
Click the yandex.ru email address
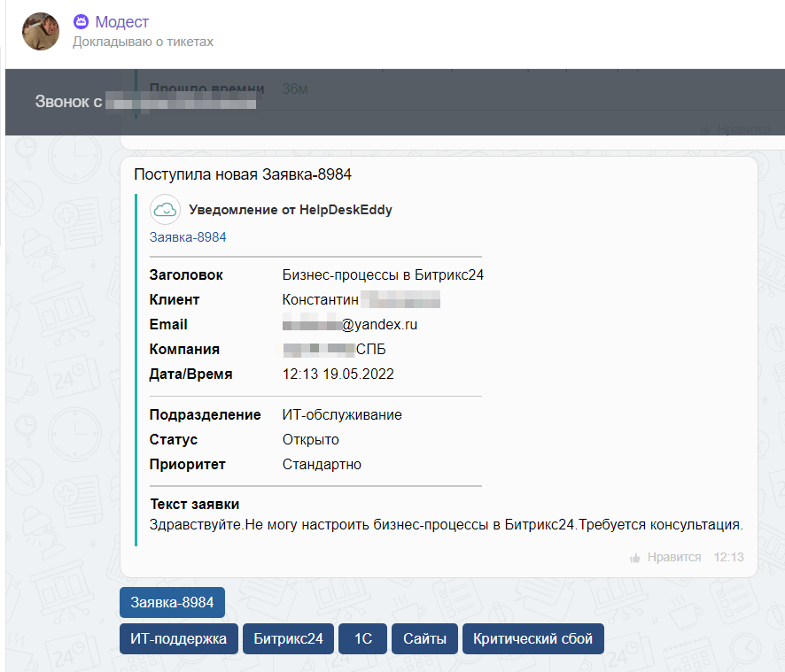tap(350, 325)
